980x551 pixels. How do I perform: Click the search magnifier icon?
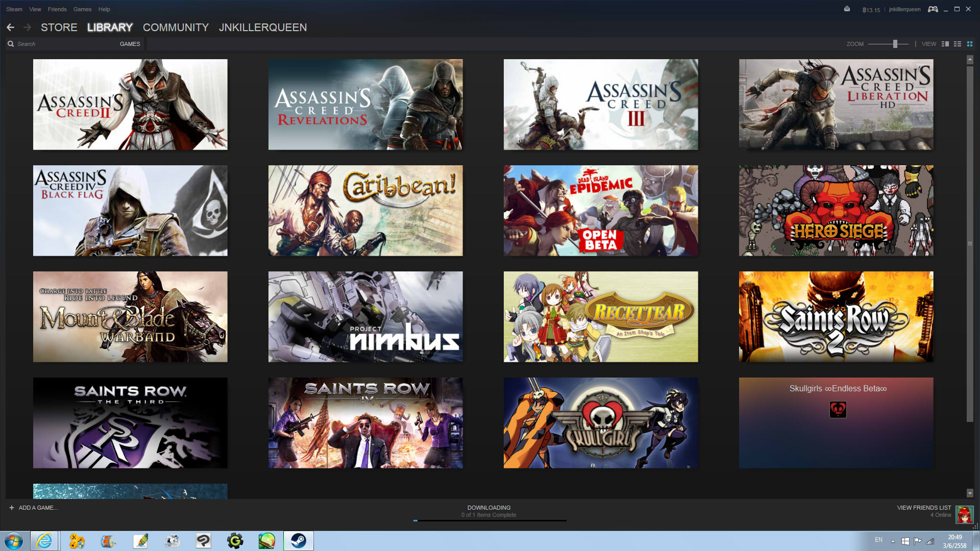[11, 44]
